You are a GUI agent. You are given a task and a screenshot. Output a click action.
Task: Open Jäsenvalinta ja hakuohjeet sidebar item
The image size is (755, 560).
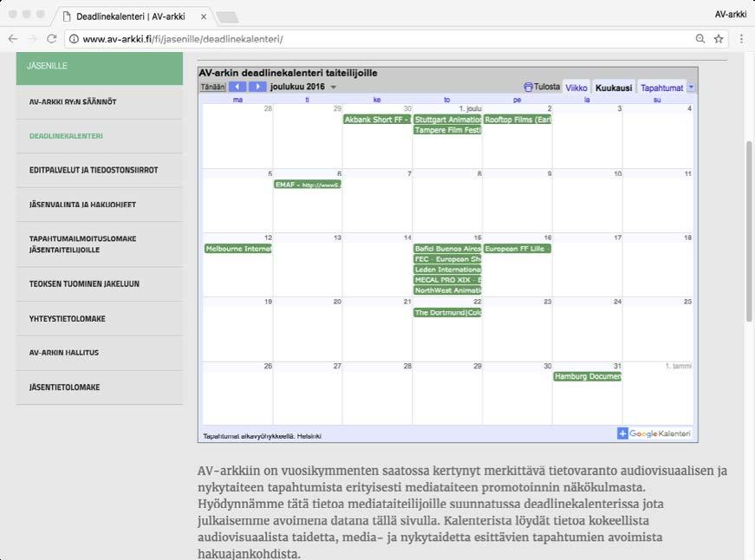99,205
